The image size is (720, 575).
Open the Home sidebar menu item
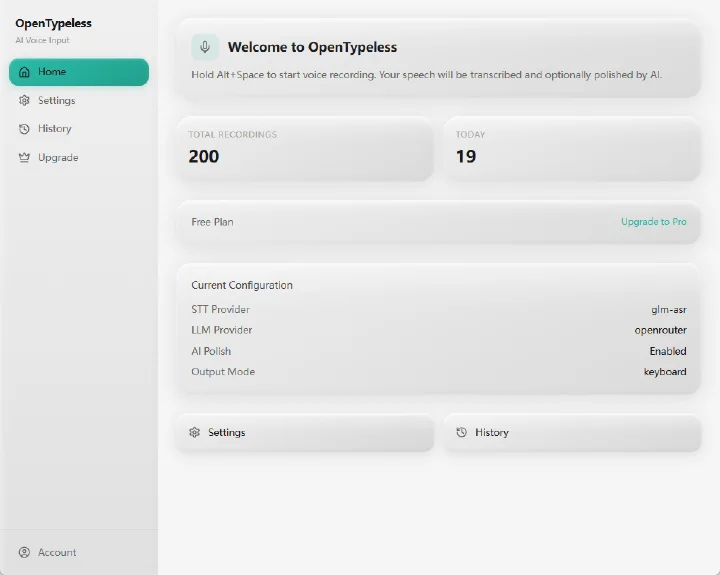click(79, 72)
